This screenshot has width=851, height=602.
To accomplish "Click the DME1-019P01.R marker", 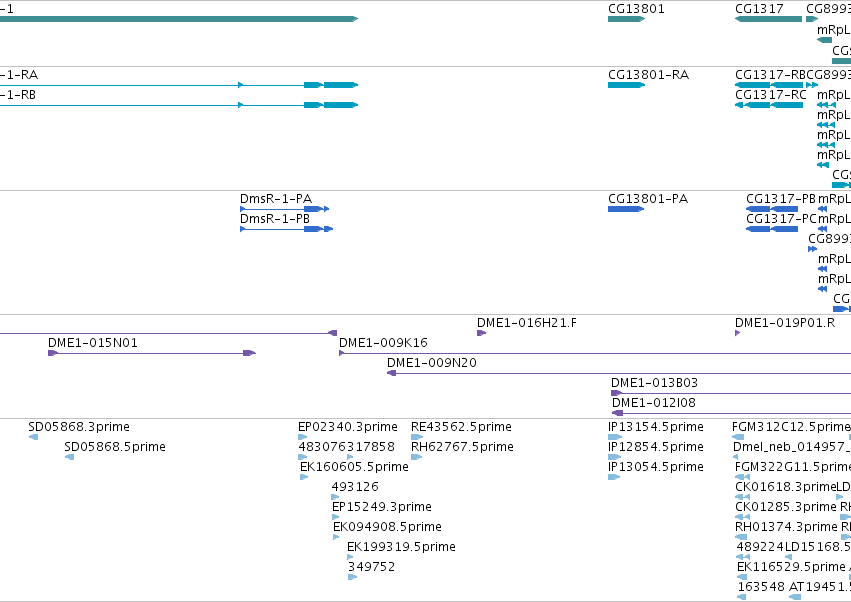I will (738, 333).
